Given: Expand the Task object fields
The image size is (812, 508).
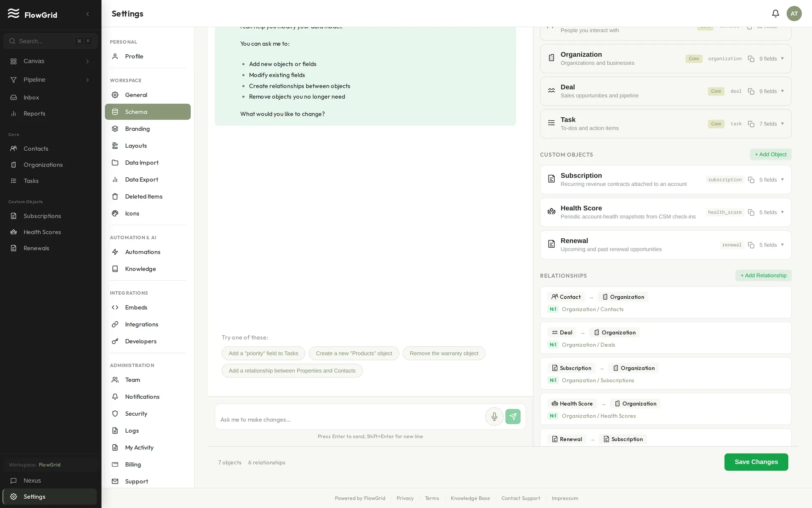Looking at the screenshot, I should pos(782,124).
